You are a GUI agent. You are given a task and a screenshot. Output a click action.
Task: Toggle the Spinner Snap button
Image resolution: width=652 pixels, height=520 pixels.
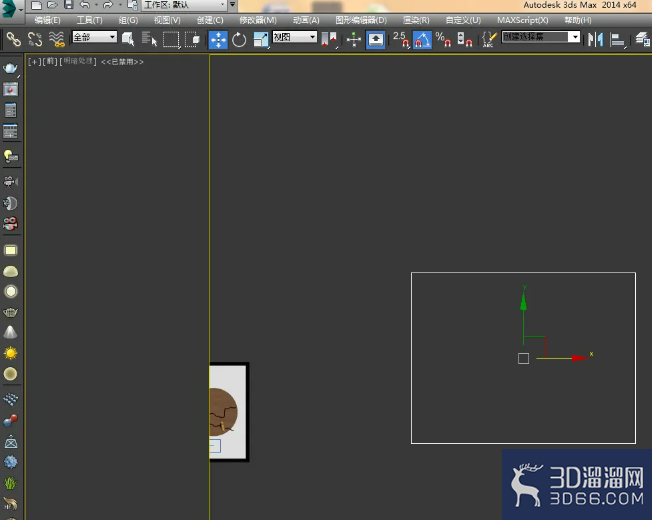tap(465, 40)
